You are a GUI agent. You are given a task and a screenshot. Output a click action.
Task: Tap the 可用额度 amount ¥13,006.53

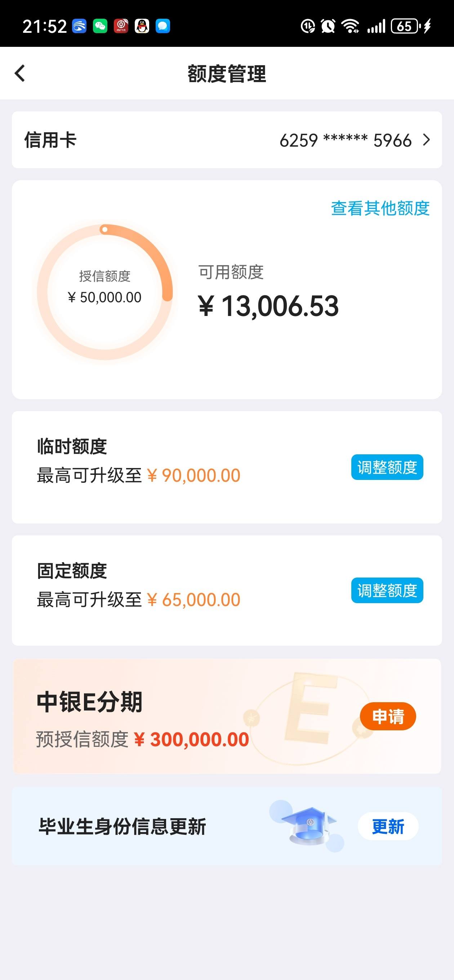click(268, 306)
